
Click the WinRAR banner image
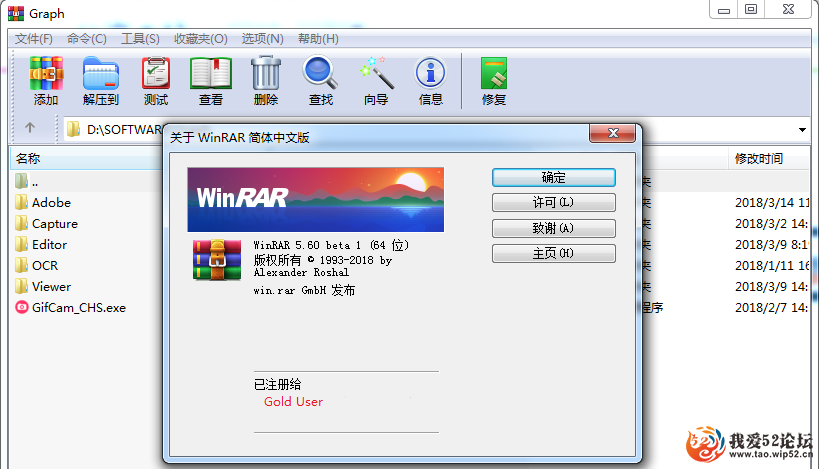316,199
